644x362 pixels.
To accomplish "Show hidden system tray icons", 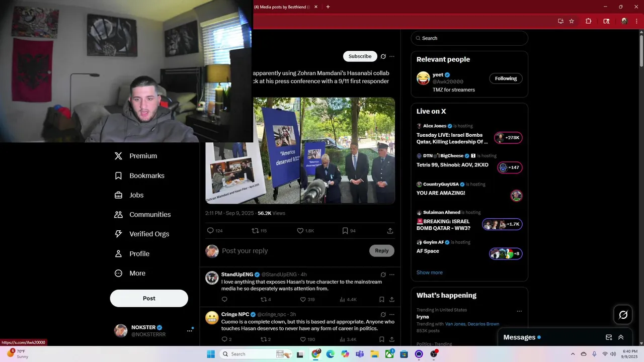I will coord(573,354).
